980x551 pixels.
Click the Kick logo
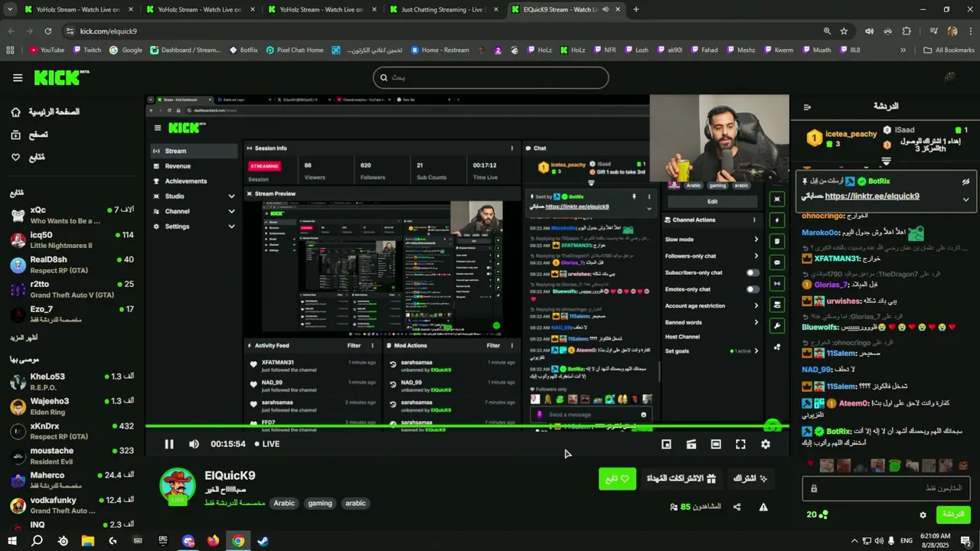61,77
